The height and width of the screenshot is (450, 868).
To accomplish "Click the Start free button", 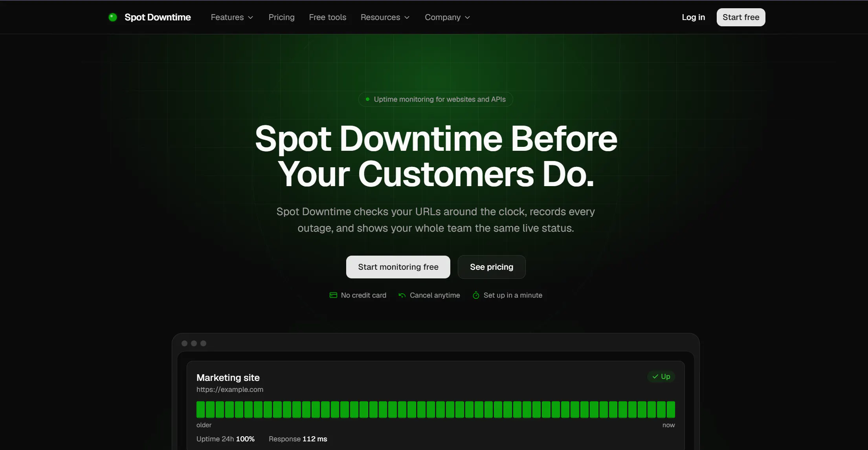I will (741, 17).
